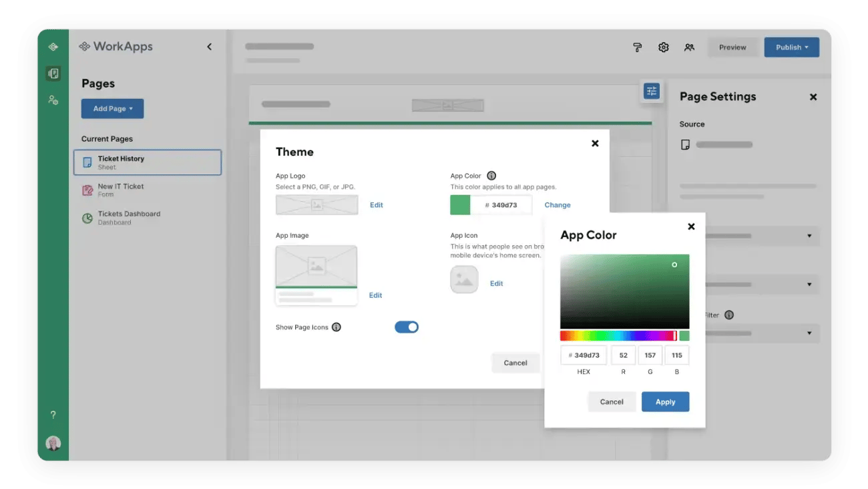Open the help question mark icon
Viewport: 868px width, 489px height.
coord(53,415)
